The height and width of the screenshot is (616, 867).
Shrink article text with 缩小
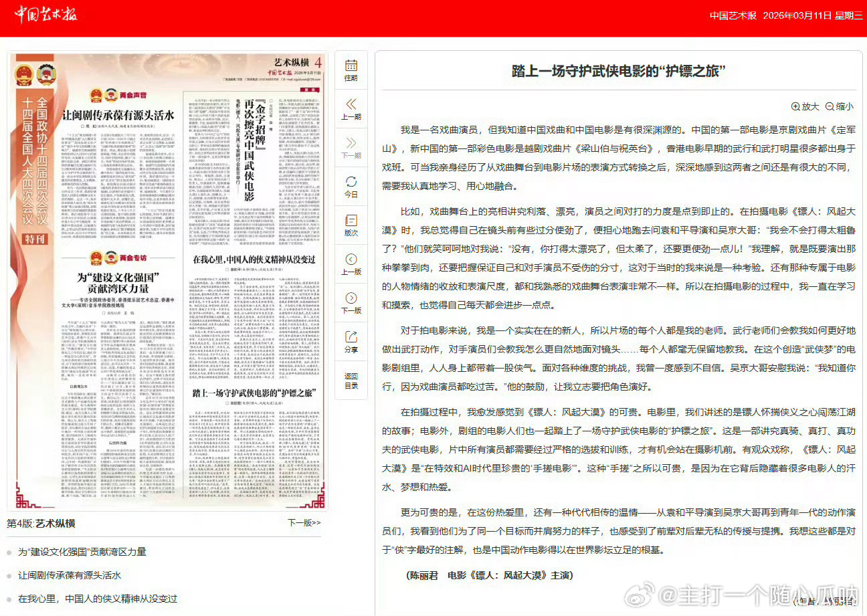pos(840,106)
